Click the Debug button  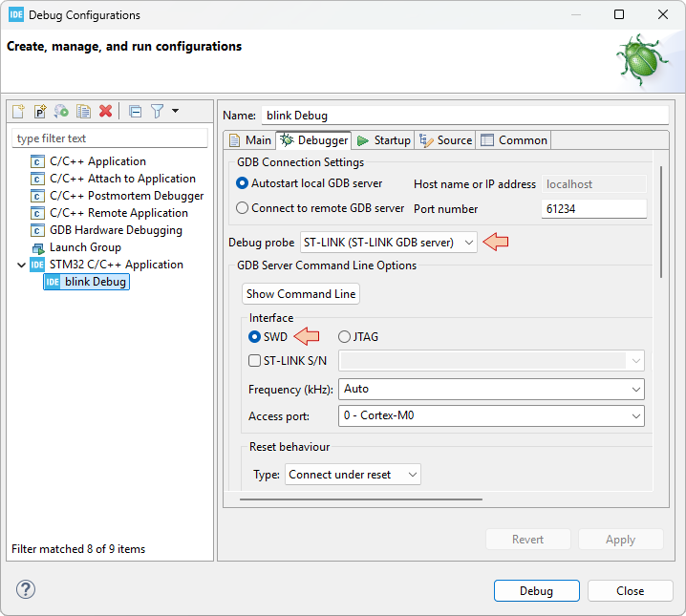click(536, 591)
